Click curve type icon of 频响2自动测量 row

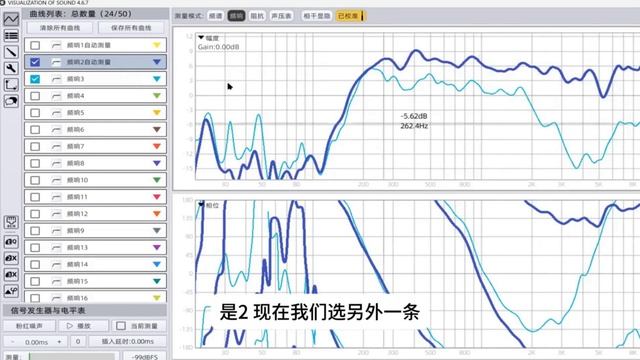56,62
